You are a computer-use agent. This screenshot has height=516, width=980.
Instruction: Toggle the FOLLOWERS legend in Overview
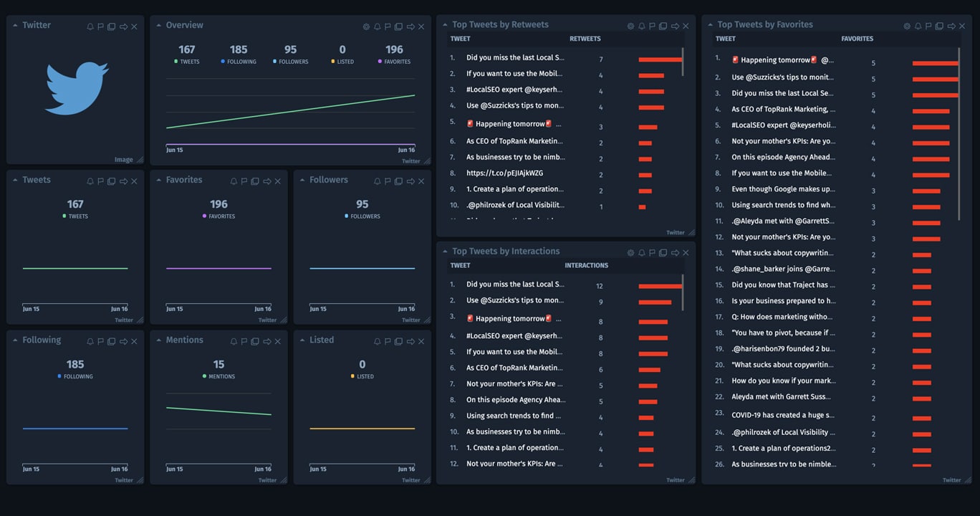[291, 62]
